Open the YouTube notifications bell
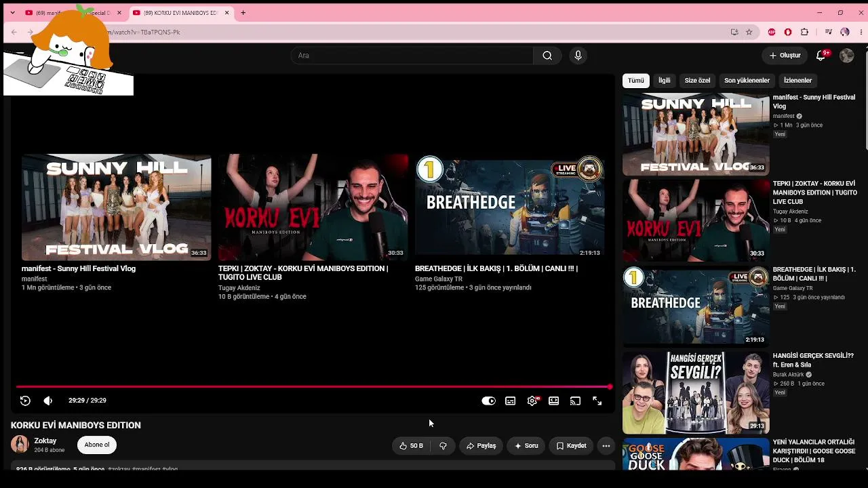 tap(821, 56)
